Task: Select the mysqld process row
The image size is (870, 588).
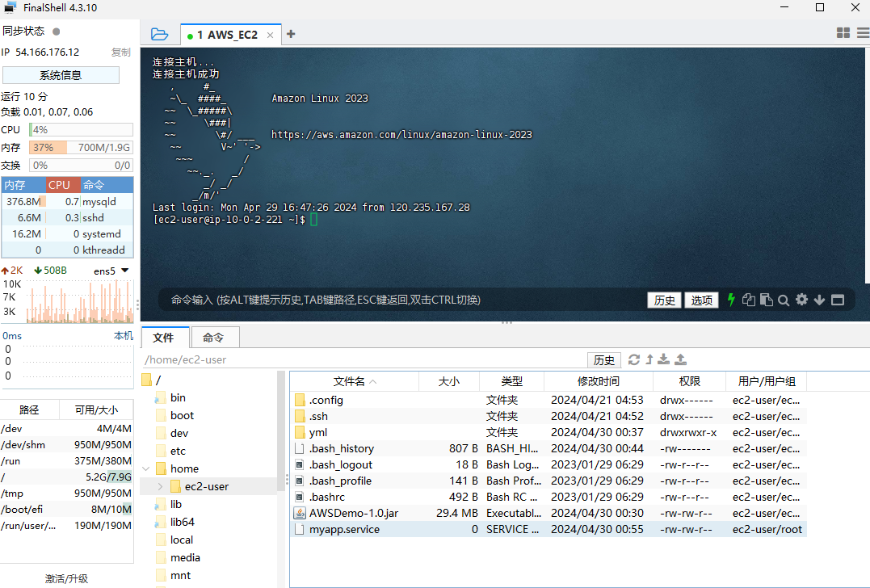Action: 67,201
